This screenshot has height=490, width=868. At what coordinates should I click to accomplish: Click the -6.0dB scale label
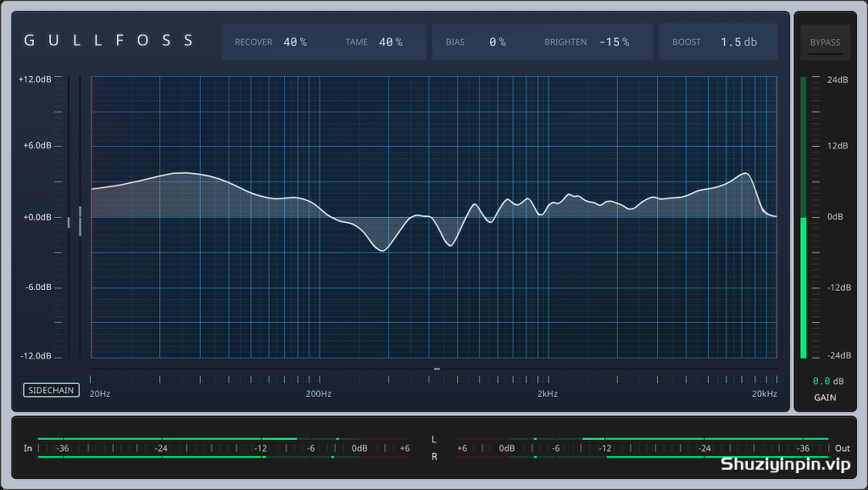tap(38, 287)
